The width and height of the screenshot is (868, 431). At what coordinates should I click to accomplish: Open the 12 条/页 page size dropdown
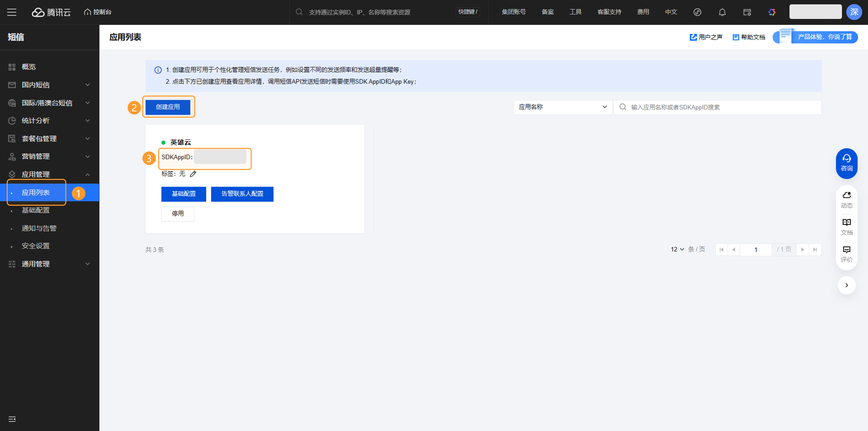[x=677, y=249]
